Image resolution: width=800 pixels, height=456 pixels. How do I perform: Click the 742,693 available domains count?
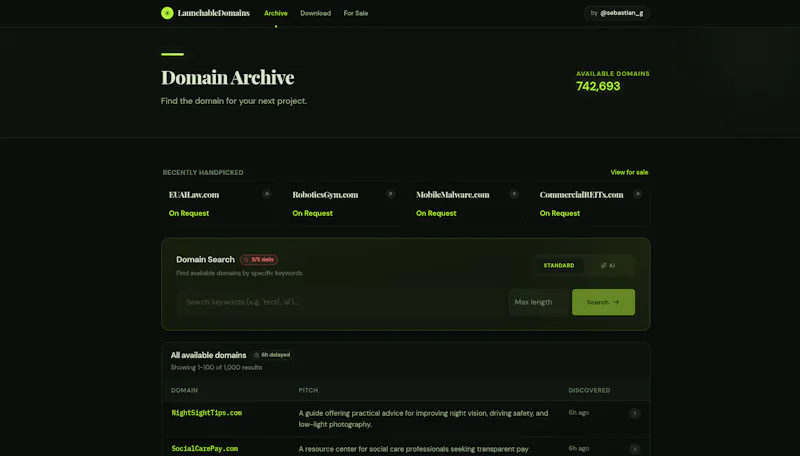[598, 86]
